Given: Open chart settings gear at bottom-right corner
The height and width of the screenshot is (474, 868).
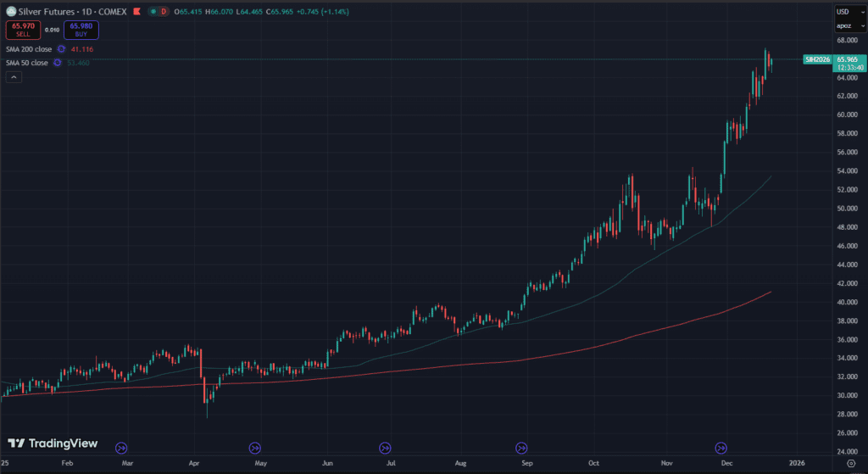Looking at the screenshot, I should click(x=850, y=465).
